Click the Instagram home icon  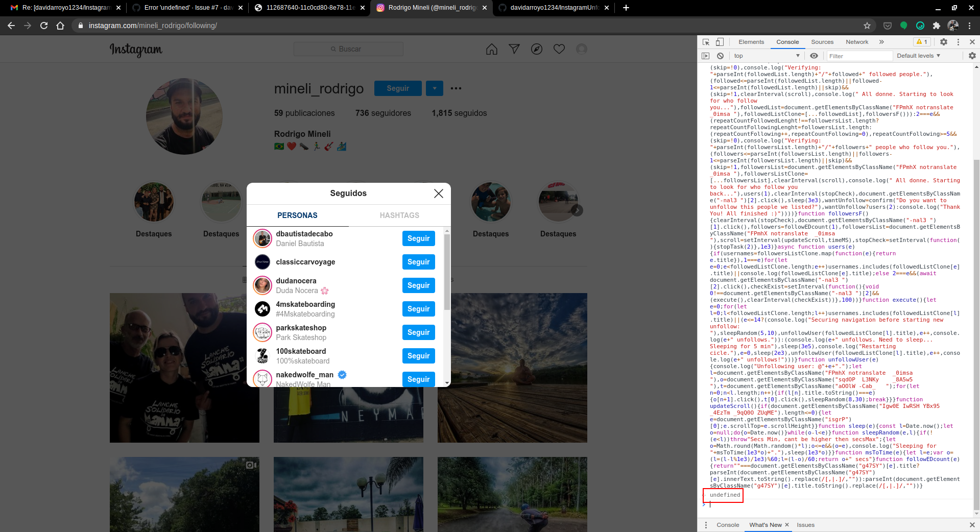[491, 49]
